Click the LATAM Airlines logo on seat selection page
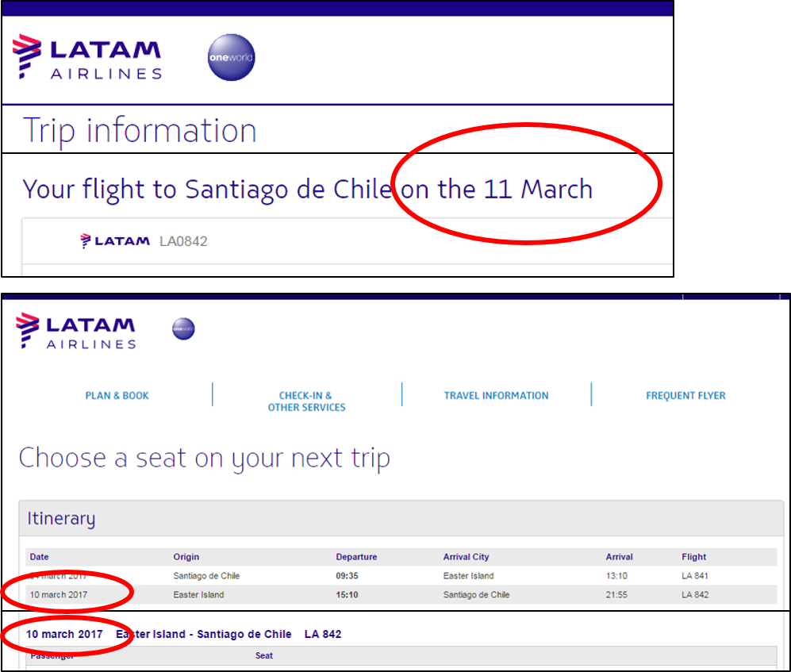The width and height of the screenshot is (791, 672). [75, 331]
